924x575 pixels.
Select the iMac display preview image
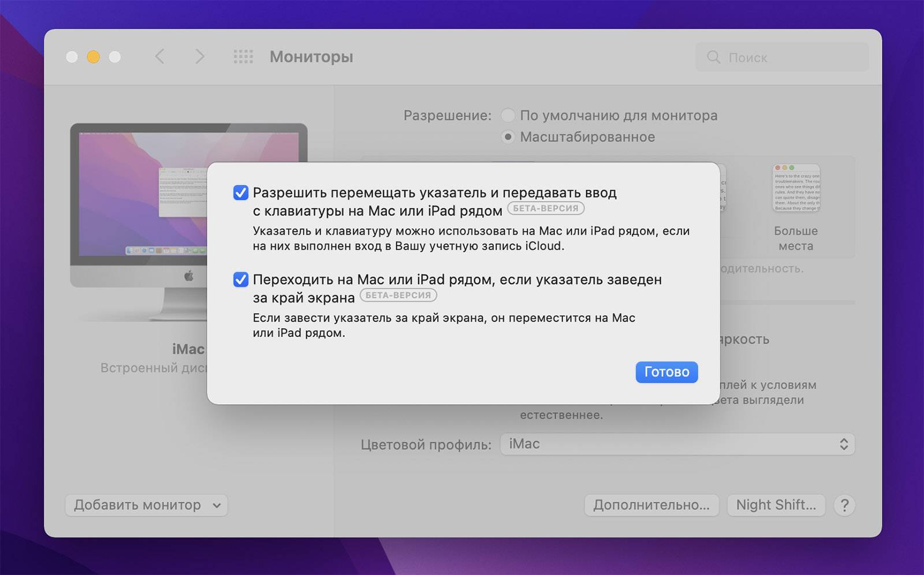(x=188, y=222)
